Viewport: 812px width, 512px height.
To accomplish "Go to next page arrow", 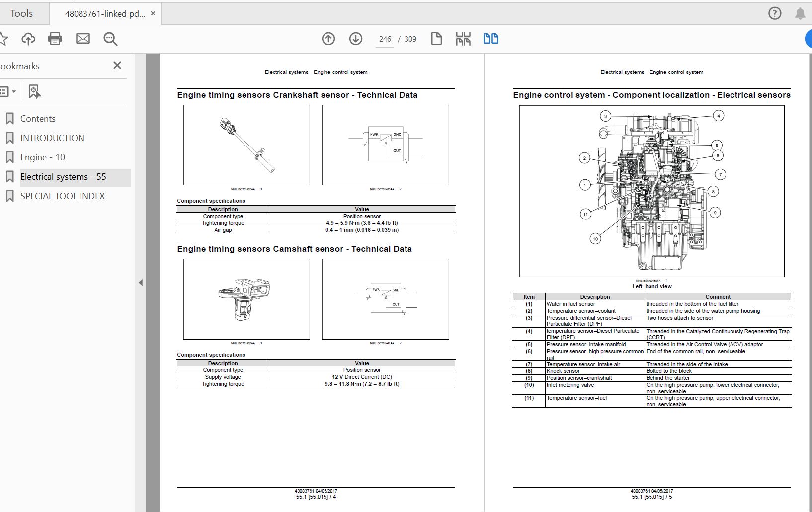I will [x=356, y=39].
